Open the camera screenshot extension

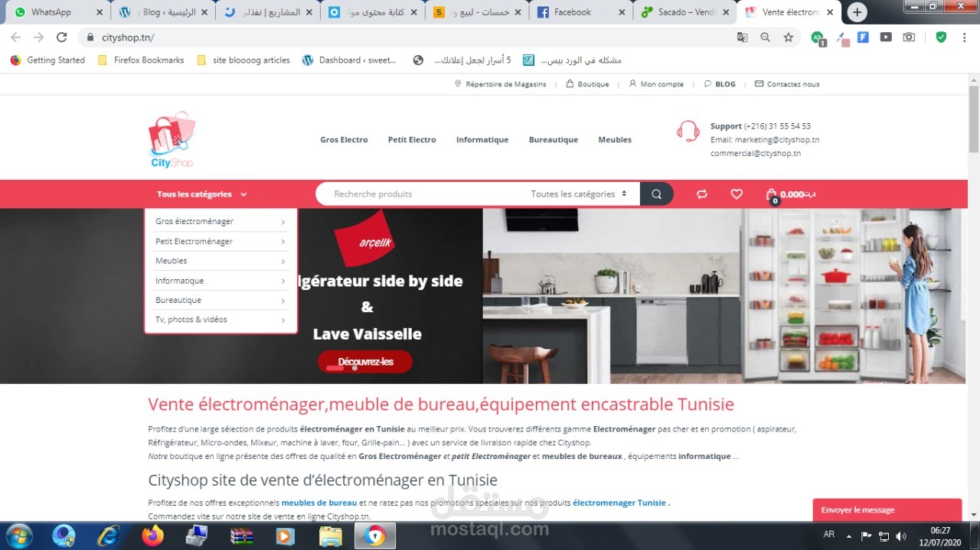click(x=909, y=37)
